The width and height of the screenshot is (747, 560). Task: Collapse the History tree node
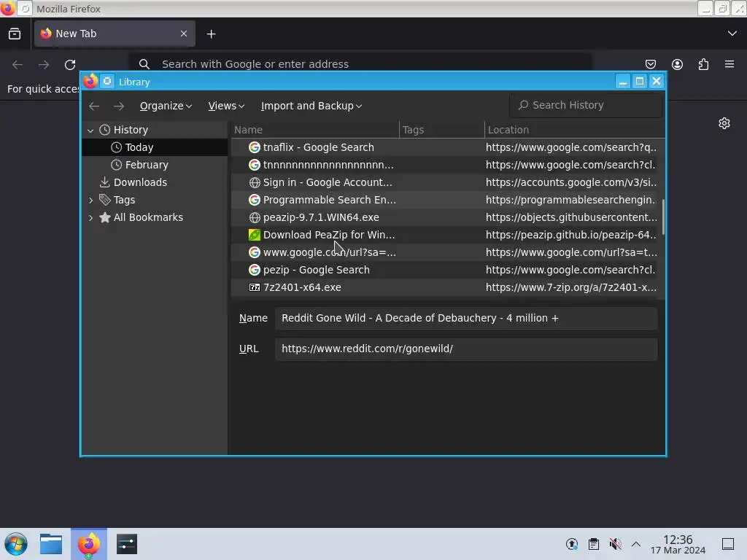coord(90,130)
